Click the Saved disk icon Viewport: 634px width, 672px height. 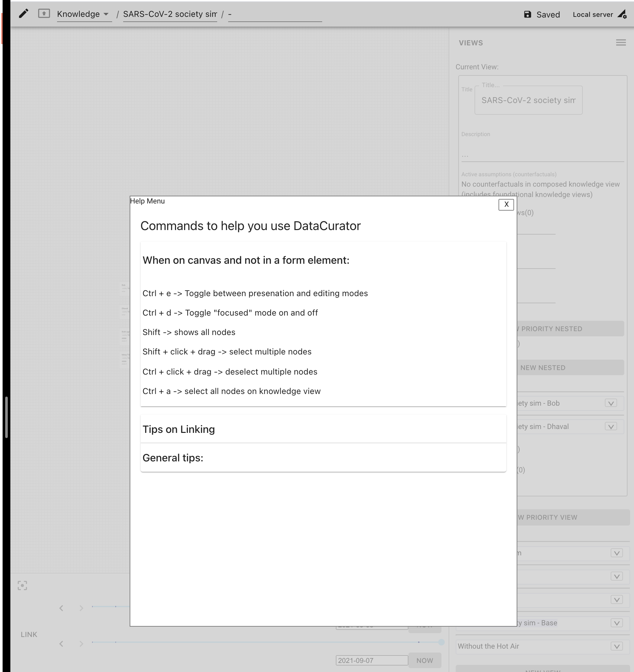pyautogui.click(x=527, y=14)
